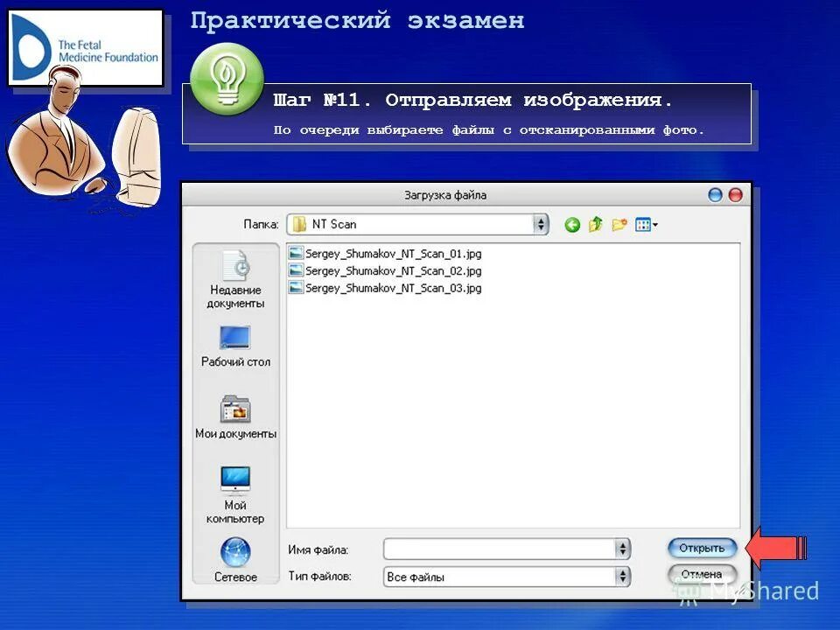Click icon of NT_Scan_01.jpg file
Viewport: 840px width, 630px height.
[296, 253]
